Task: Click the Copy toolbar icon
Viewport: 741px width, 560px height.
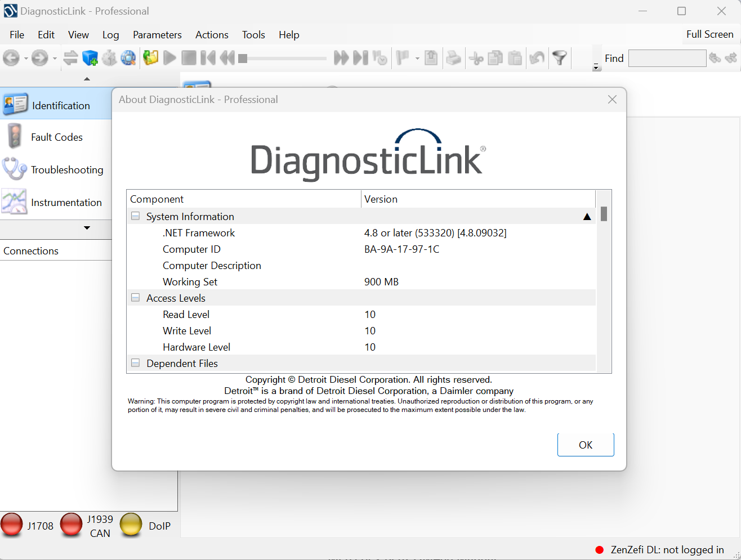Action: point(496,57)
